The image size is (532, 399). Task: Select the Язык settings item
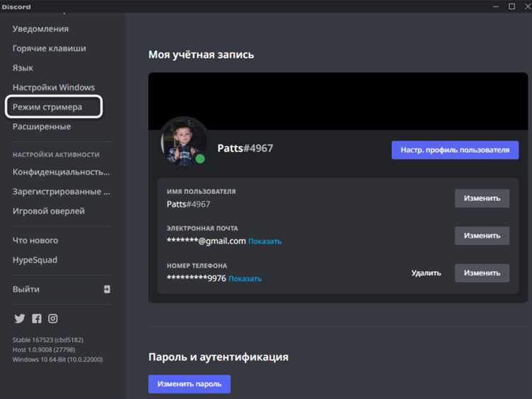click(x=23, y=68)
